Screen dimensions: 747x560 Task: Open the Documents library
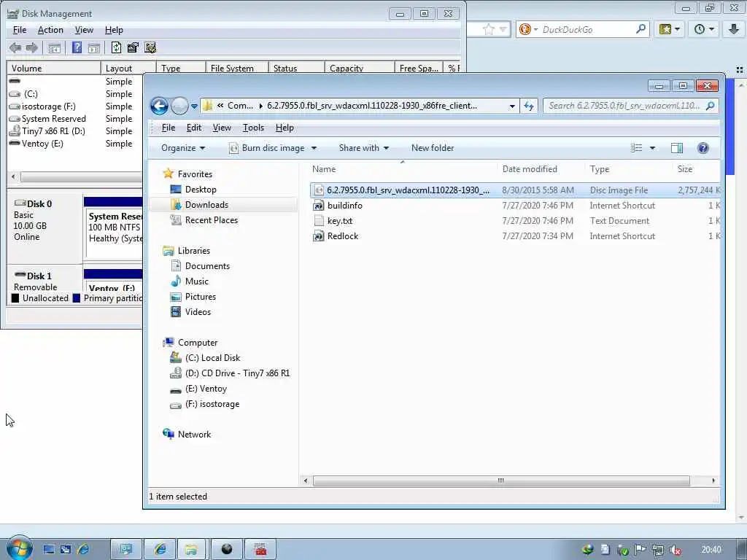(x=207, y=265)
